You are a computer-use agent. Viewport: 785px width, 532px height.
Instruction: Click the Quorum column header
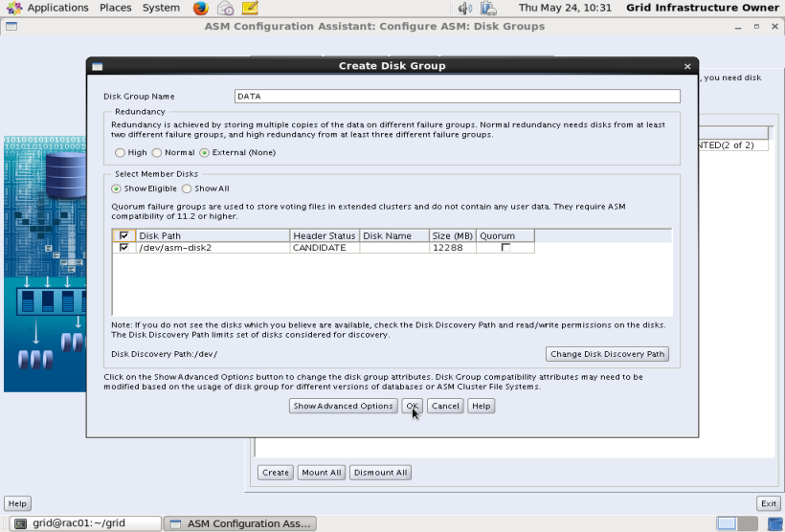coord(505,235)
